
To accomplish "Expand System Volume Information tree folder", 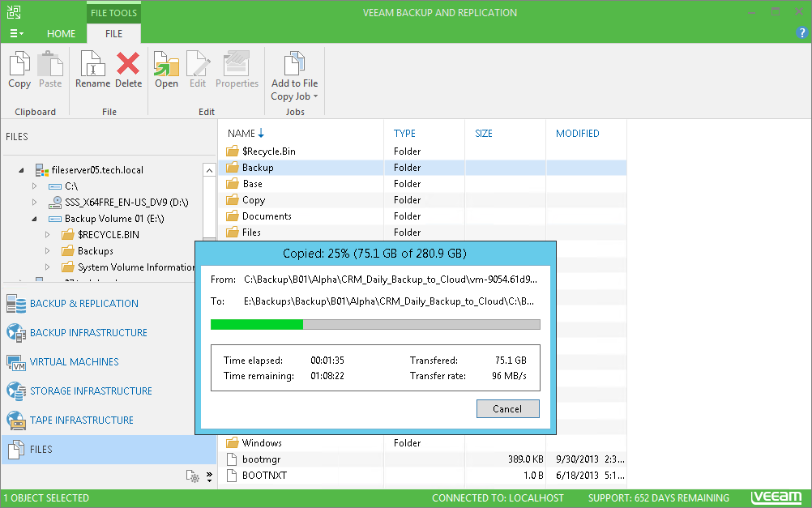I will [x=47, y=267].
